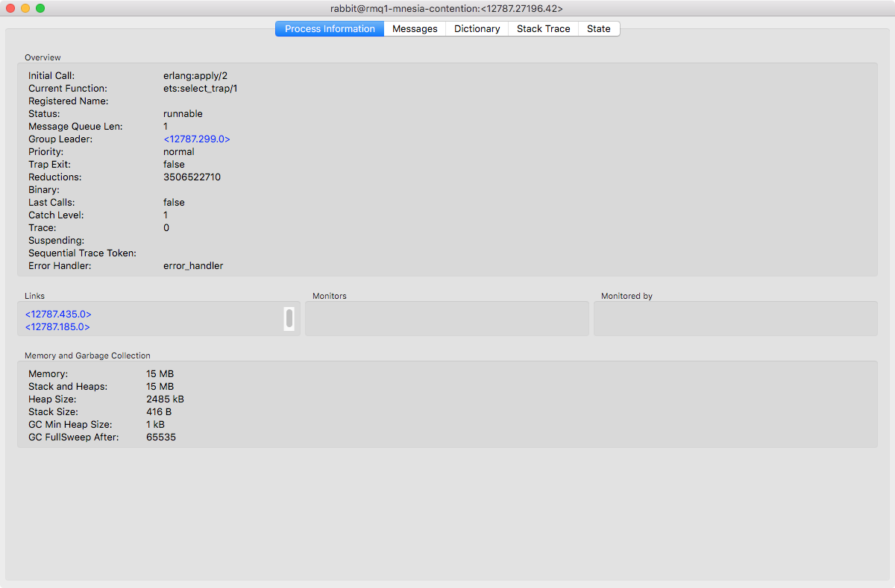The image size is (895, 588).
Task: Open the Dictionary tab
Action: tap(477, 28)
